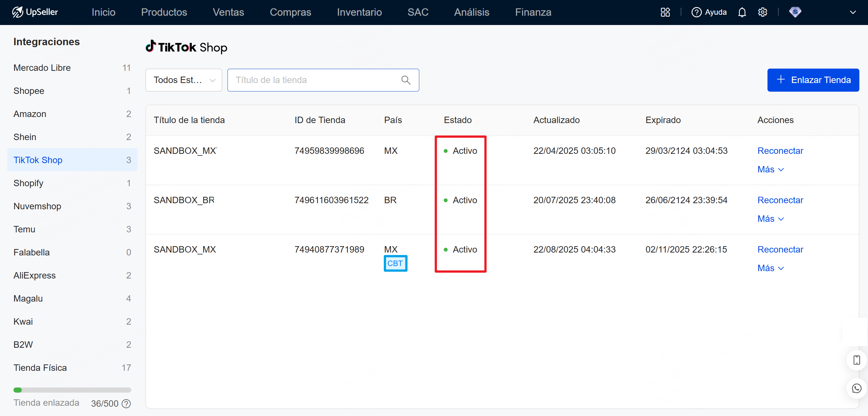868x416 pixels.
Task: Open the Finanza menu
Action: pos(533,12)
